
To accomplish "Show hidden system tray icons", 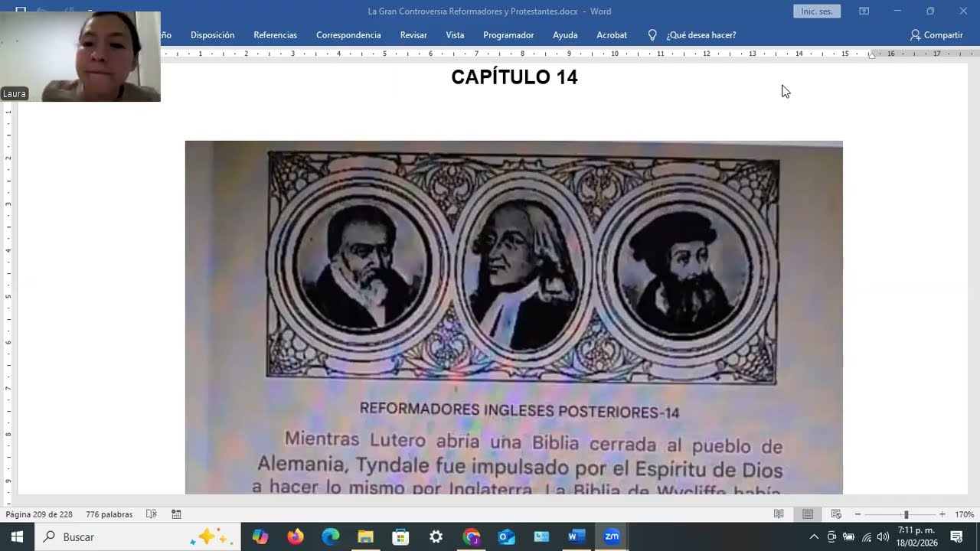I will tap(814, 536).
